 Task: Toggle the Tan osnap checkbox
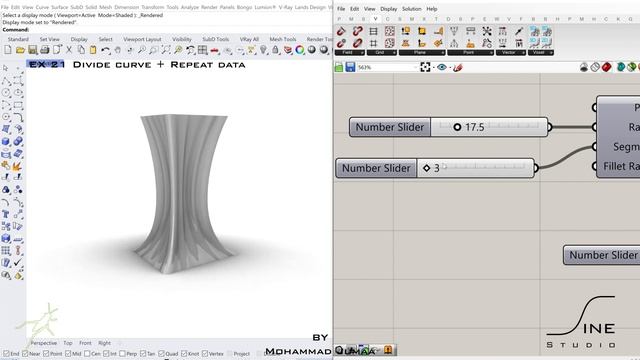142,353
